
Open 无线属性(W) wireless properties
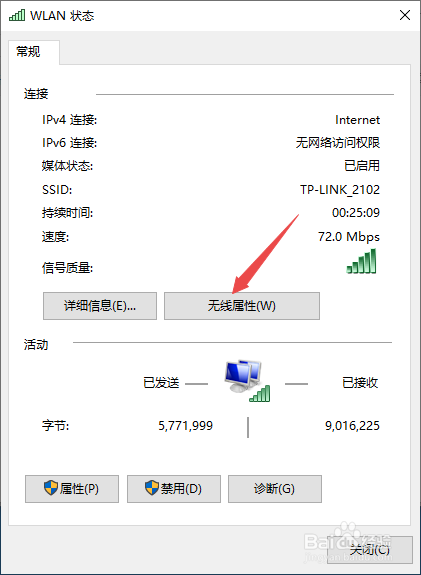[x=242, y=306]
